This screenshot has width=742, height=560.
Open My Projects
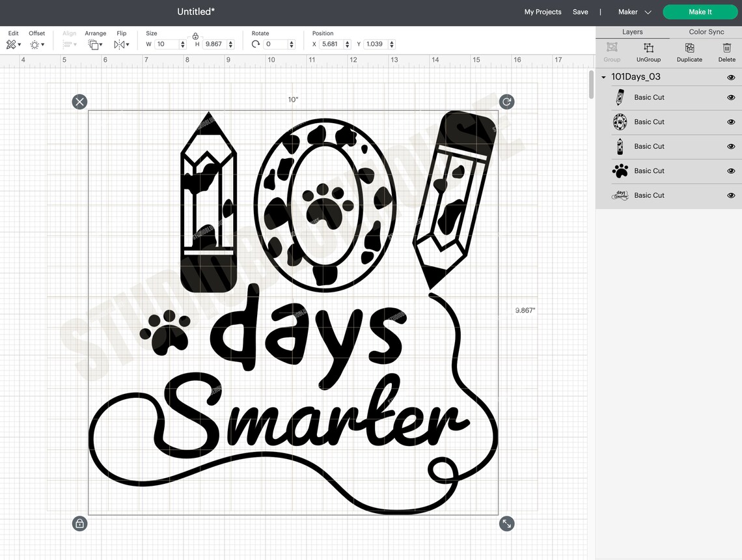point(543,11)
